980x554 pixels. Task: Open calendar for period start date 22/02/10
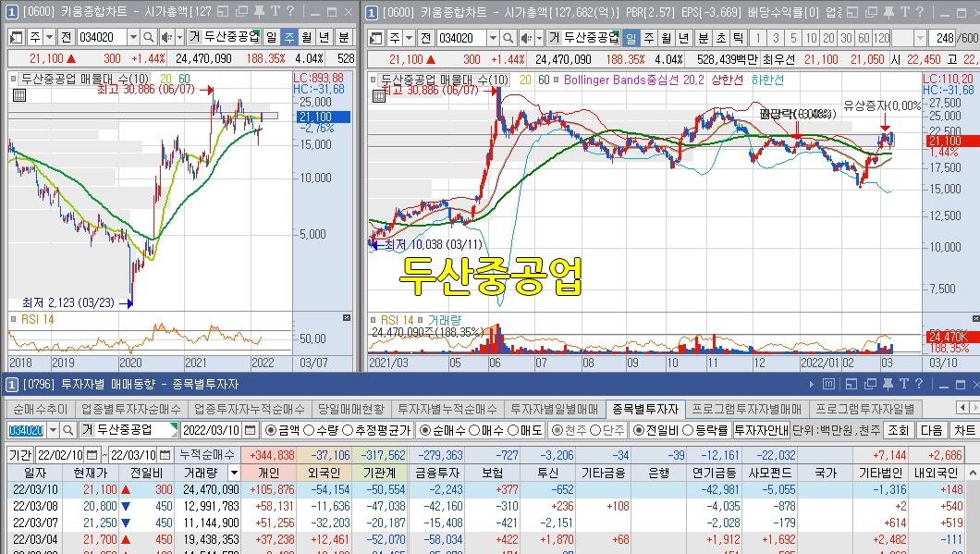click(x=92, y=455)
